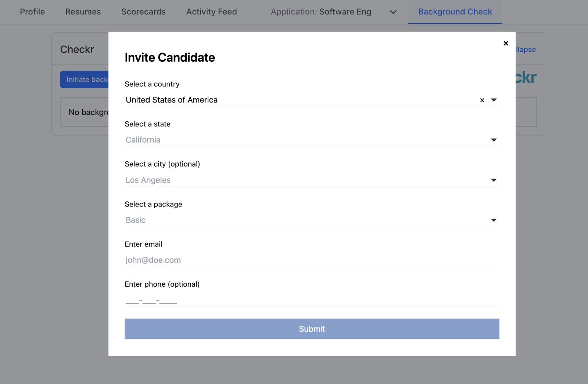Switch to the Profile tab
The width and height of the screenshot is (588, 384).
[32, 12]
